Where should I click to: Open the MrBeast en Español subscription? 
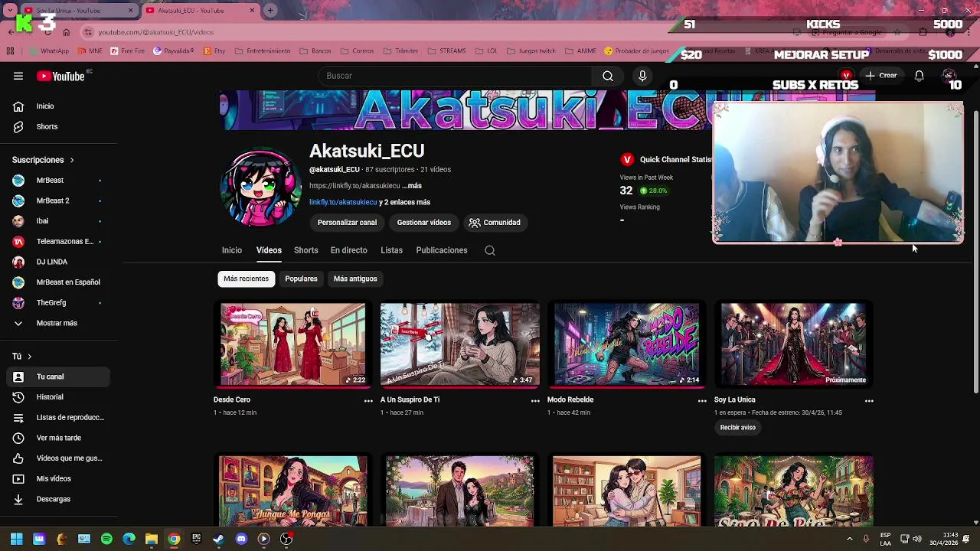(58, 282)
